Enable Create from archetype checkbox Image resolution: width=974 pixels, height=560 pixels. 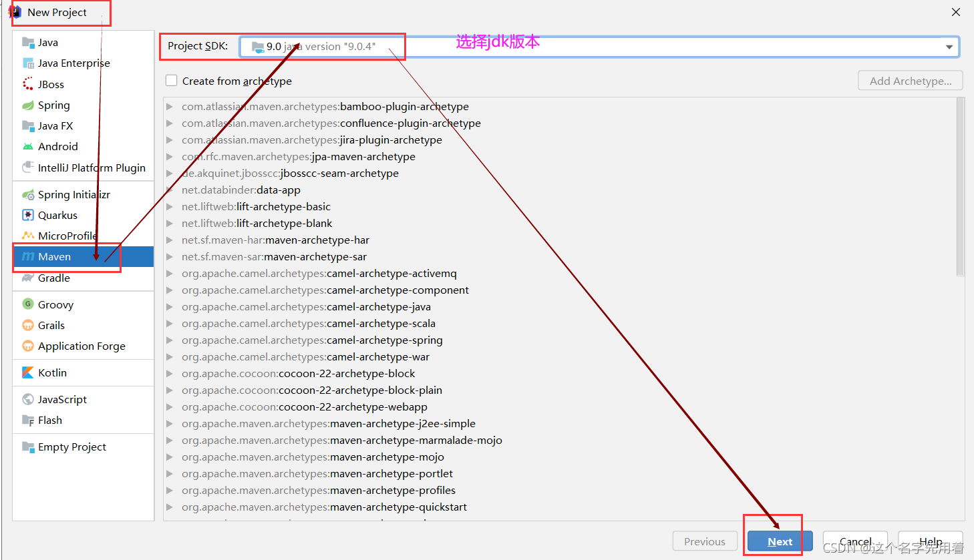pos(172,81)
